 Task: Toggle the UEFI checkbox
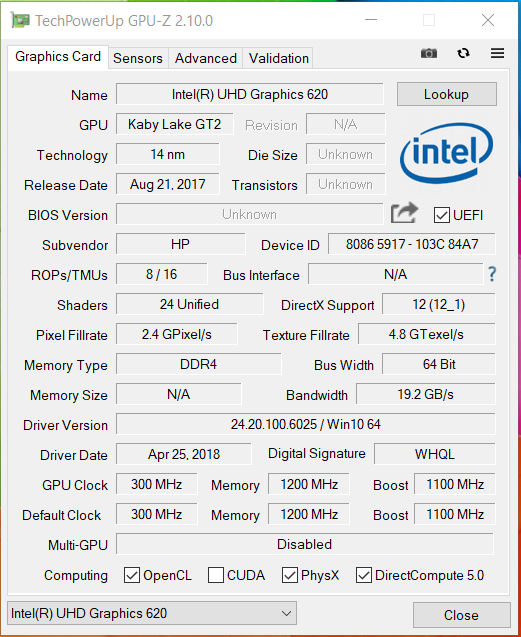click(441, 215)
